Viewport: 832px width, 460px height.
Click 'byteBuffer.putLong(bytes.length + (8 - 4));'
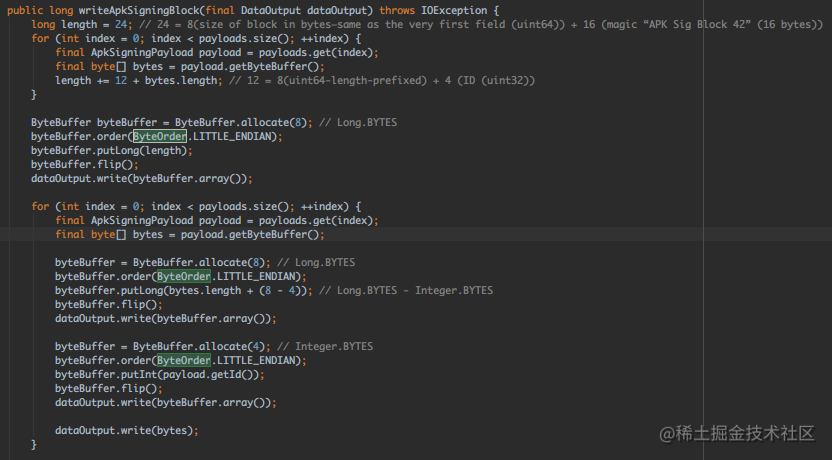(x=184, y=291)
